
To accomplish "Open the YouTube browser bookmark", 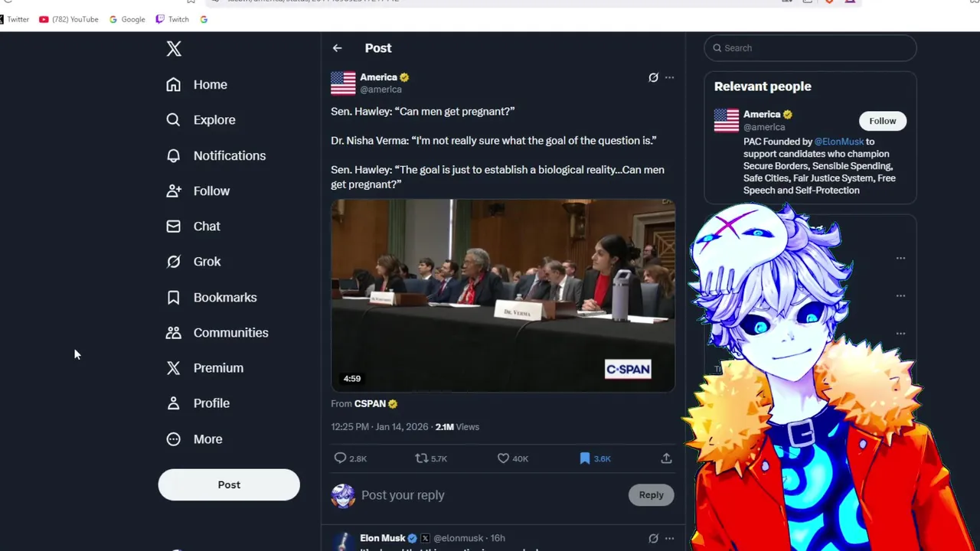I will pos(69,19).
